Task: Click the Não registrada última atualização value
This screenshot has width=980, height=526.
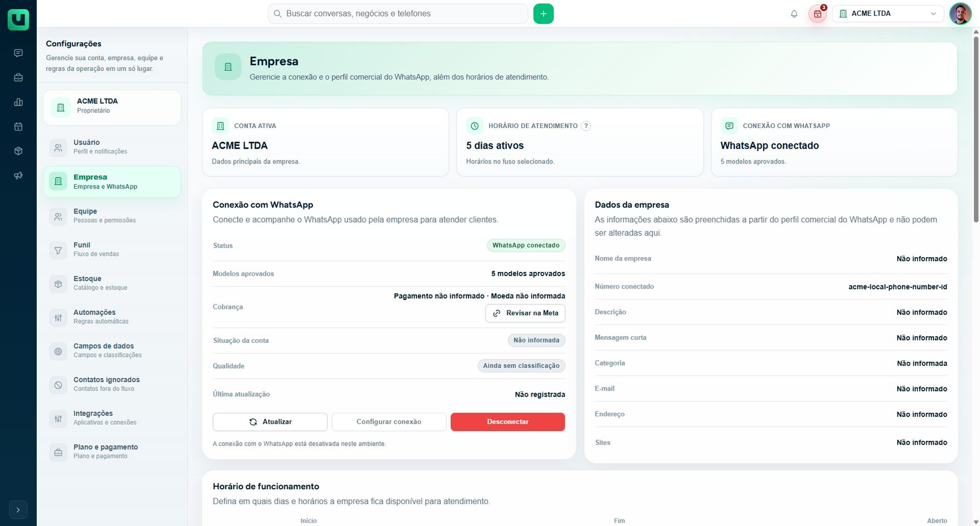Action: tap(540, 394)
